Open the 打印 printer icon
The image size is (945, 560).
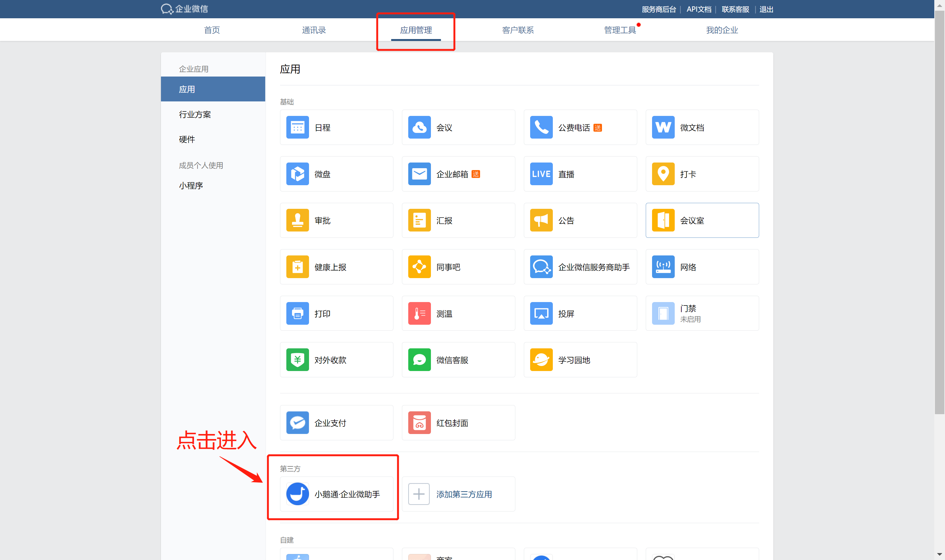pyautogui.click(x=297, y=314)
